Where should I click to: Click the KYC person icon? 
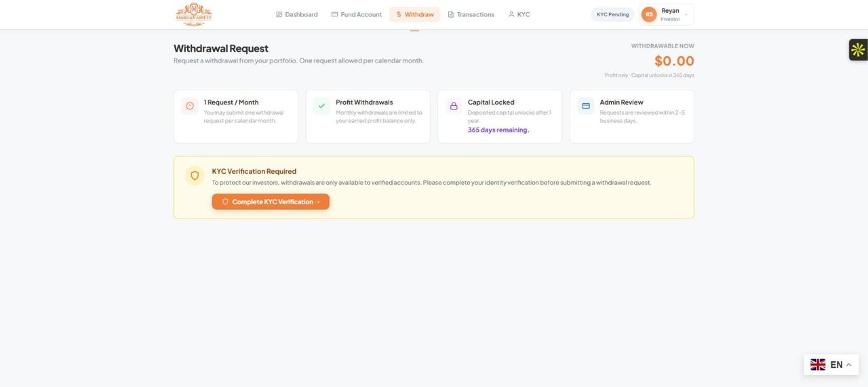click(x=511, y=14)
